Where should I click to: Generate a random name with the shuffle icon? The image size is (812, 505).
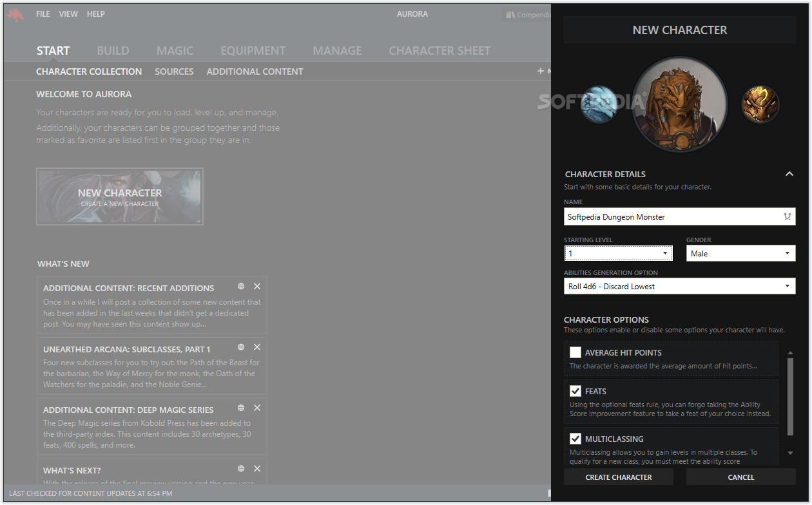pos(788,216)
